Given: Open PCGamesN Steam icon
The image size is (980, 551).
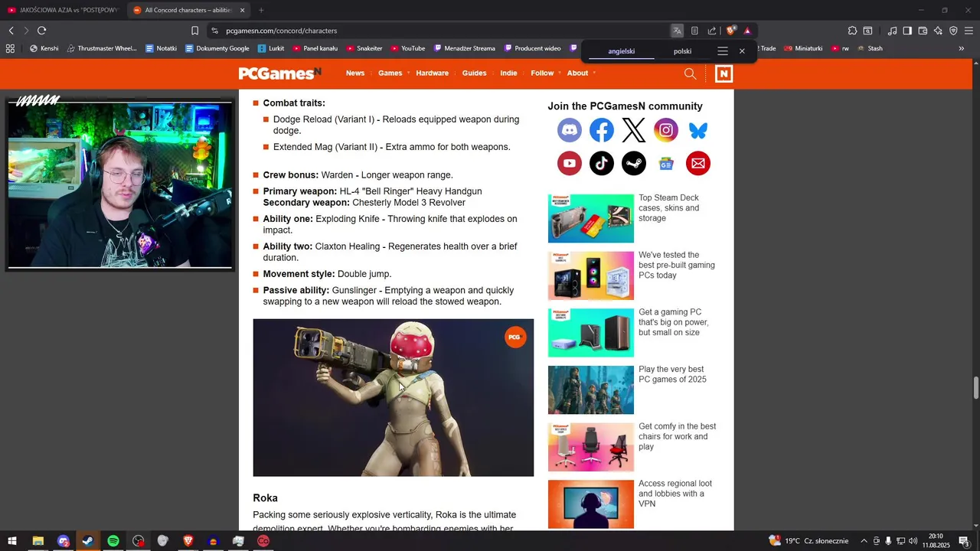Looking at the screenshot, I should [x=634, y=163].
